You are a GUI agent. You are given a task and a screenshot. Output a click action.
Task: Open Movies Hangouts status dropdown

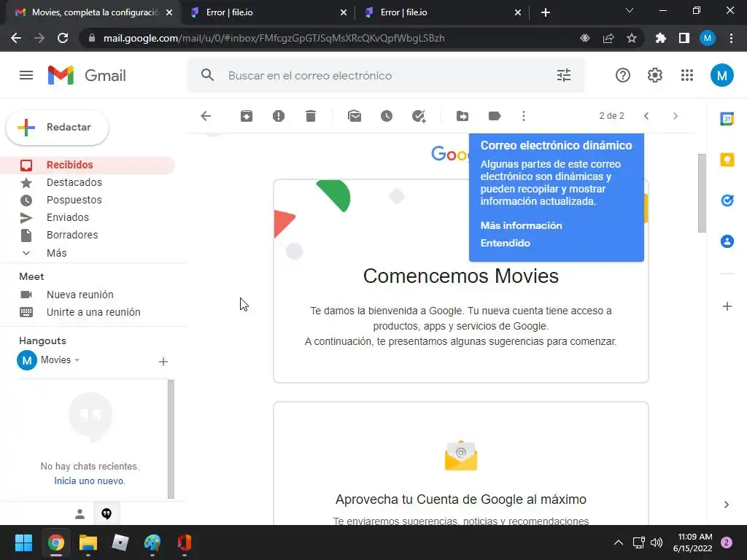pos(61,360)
